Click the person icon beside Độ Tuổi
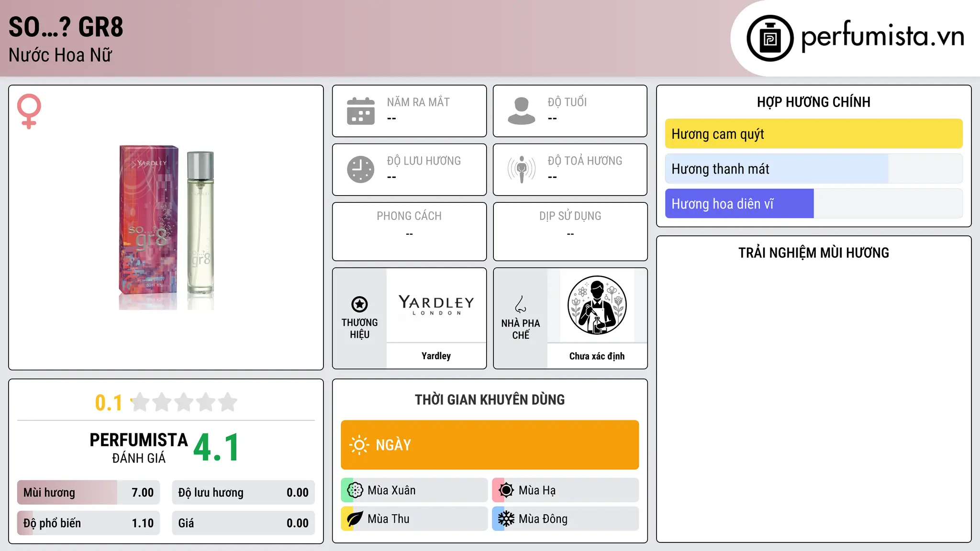980x551 pixels. [x=522, y=111]
